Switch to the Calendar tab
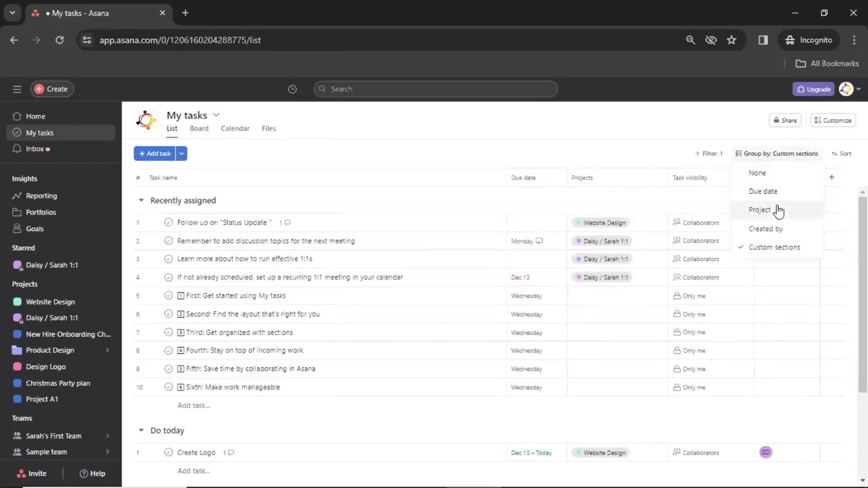 [235, 128]
